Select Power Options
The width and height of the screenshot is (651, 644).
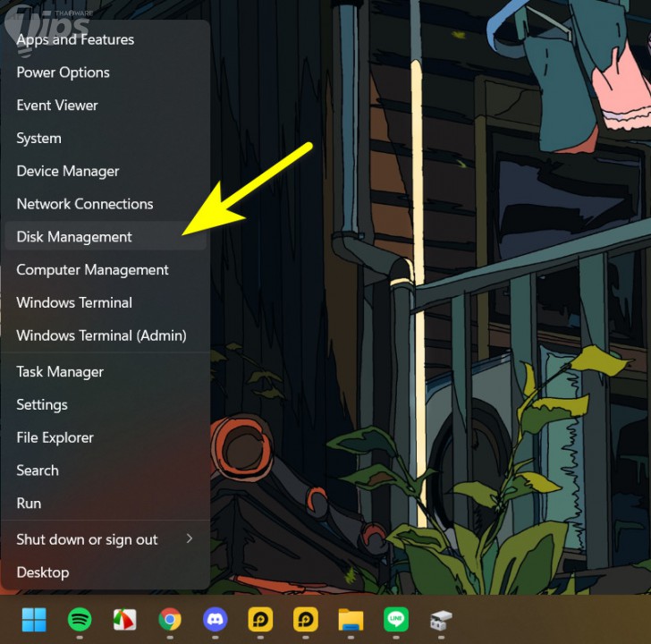(x=106, y=72)
